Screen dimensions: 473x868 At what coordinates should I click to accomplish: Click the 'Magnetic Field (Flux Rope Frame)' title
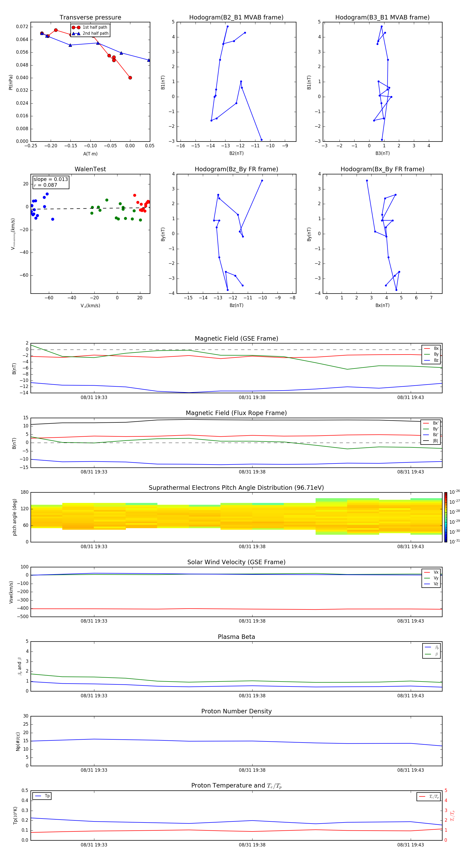click(236, 413)
